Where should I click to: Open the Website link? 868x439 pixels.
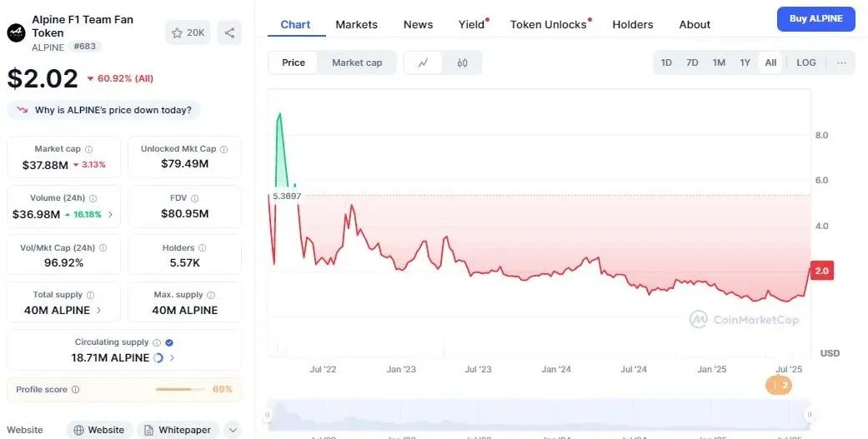point(100,430)
